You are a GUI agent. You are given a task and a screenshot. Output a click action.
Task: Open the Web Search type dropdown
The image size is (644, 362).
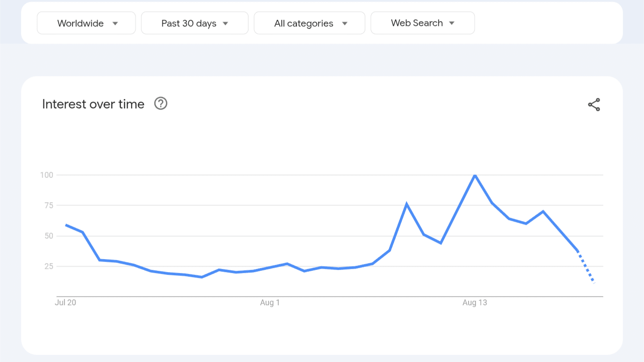[422, 23]
